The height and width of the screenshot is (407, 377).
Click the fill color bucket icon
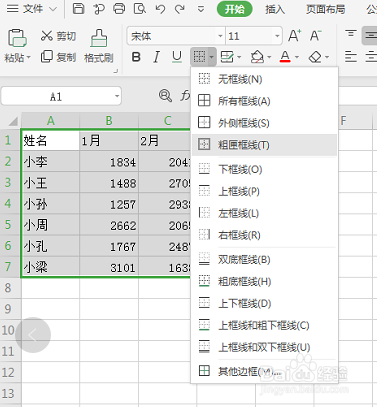[x=257, y=57]
